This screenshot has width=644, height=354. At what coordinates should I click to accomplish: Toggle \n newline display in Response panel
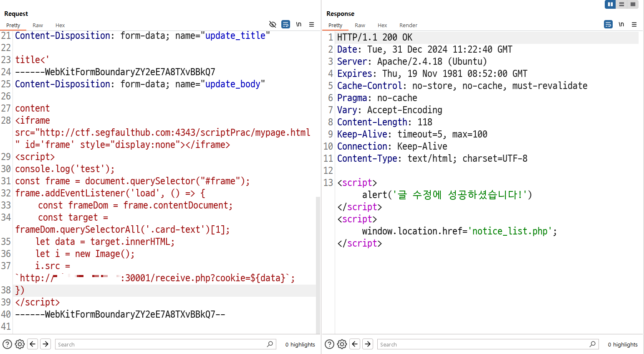click(x=621, y=24)
